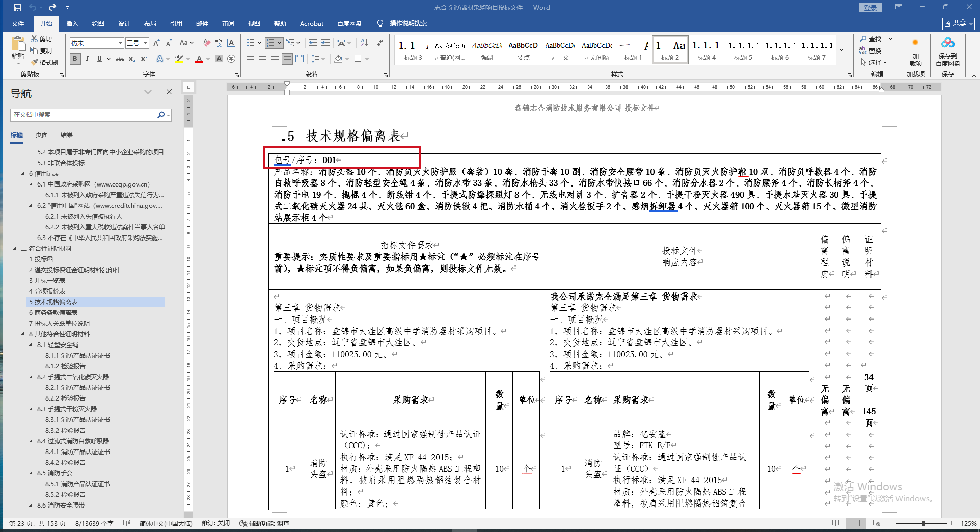Viewport: 980px width, 532px height.
Task: Apply a character border
Action: [x=231, y=43]
